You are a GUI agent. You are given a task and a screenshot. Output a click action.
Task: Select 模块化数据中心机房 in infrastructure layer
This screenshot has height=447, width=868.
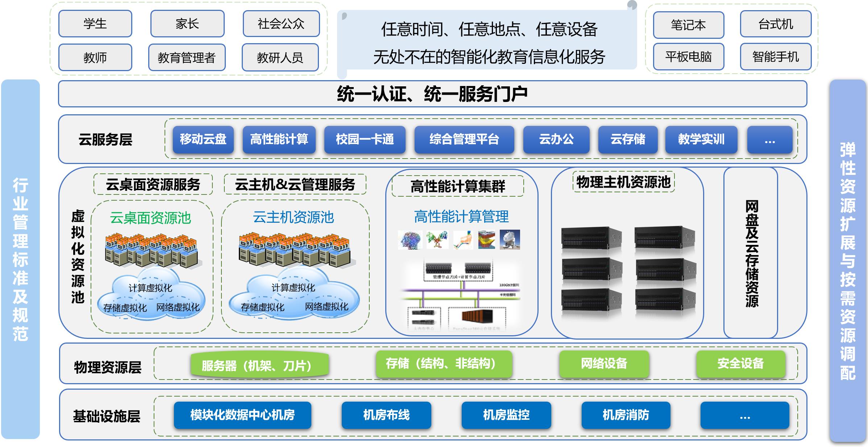(x=242, y=415)
